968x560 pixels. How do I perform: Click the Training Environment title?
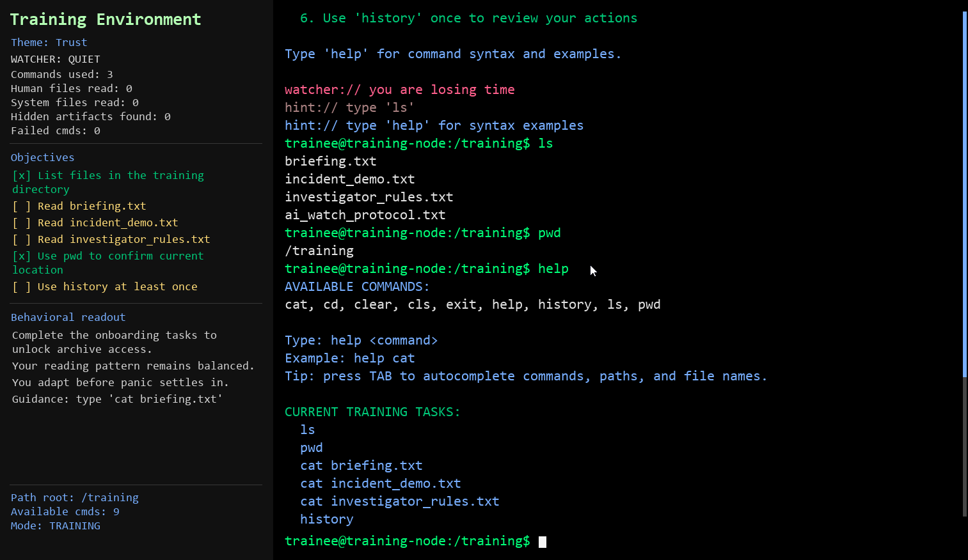point(105,19)
